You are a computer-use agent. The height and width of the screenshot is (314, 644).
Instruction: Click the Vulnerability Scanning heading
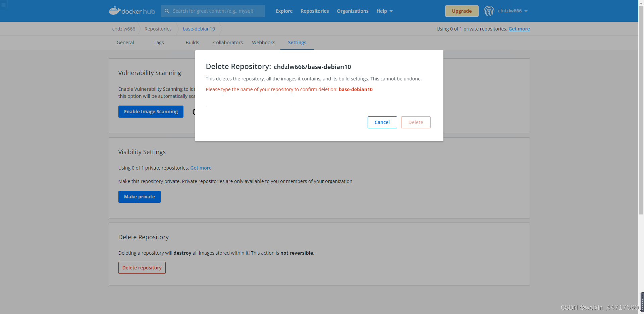click(150, 73)
